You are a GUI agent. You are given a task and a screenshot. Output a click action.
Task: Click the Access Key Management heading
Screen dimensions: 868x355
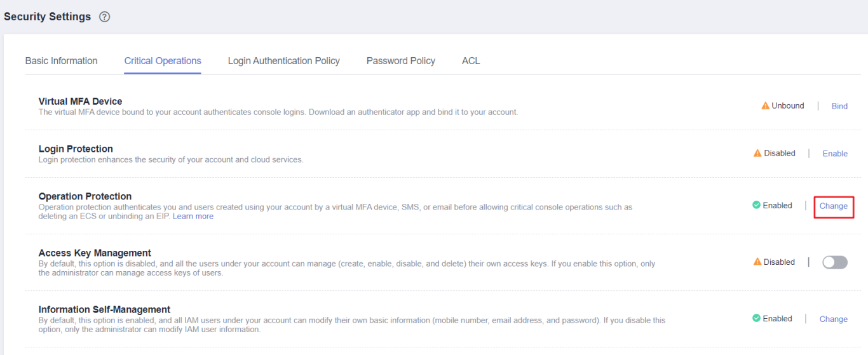(95, 253)
